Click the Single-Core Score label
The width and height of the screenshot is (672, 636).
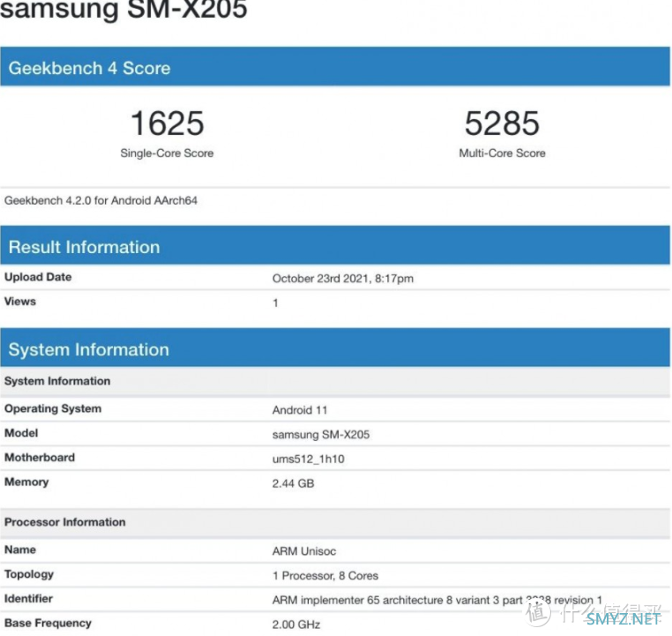pyautogui.click(x=168, y=153)
